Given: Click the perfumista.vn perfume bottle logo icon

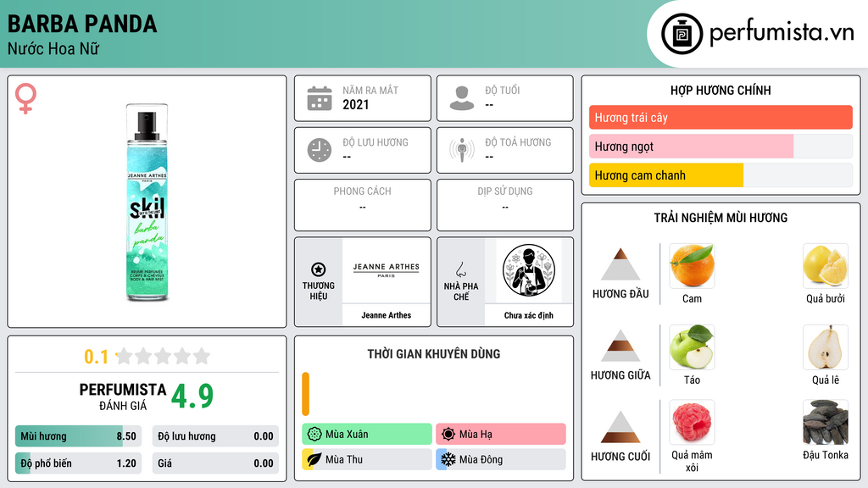Looking at the screenshot, I should pos(682,34).
